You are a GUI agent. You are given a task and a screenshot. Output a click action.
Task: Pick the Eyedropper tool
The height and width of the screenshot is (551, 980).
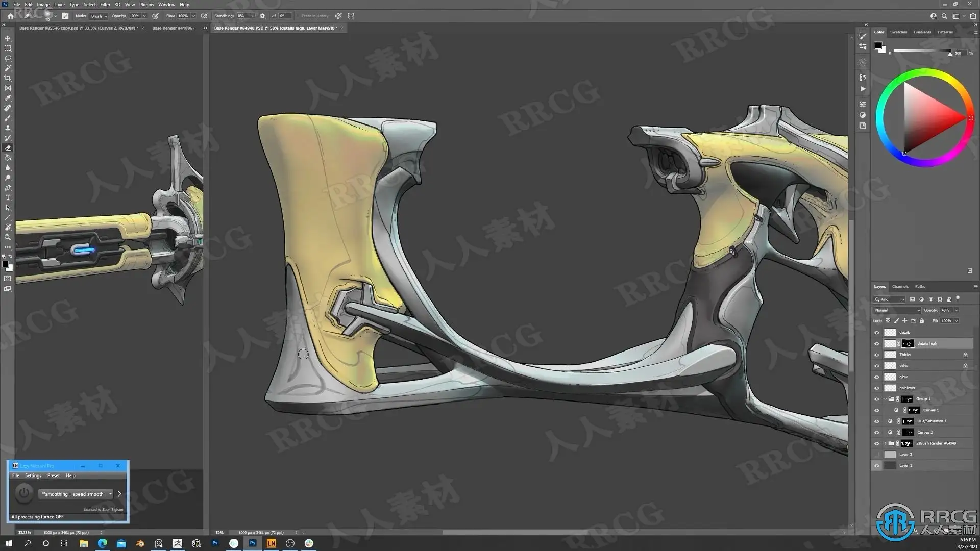pyautogui.click(x=8, y=98)
